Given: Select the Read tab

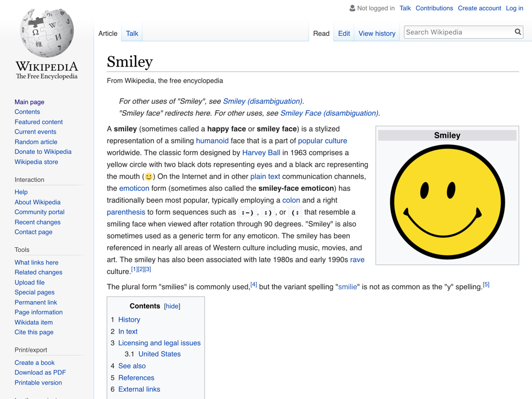Looking at the screenshot, I should tap(321, 33).
